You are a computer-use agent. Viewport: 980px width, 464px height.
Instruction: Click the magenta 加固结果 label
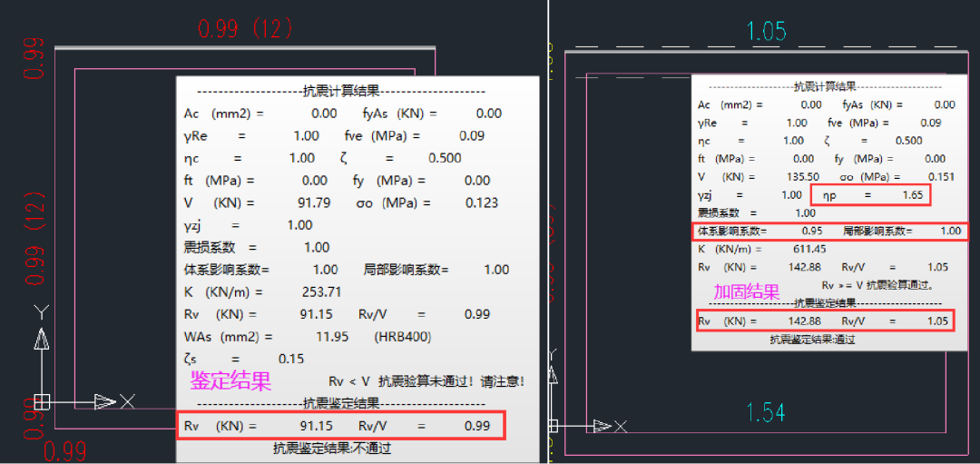747,292
